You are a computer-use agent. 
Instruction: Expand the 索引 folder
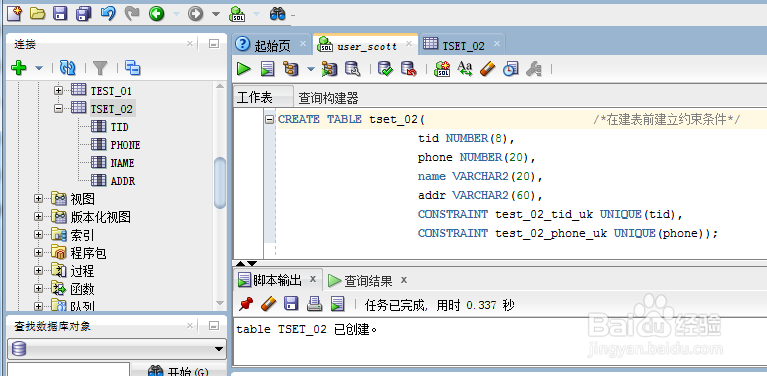[39, 235]
